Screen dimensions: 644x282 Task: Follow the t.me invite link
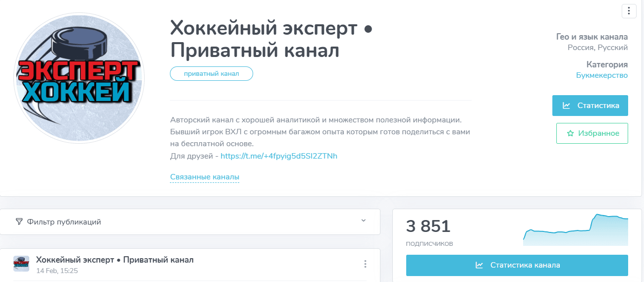click(x=279, y=156)
